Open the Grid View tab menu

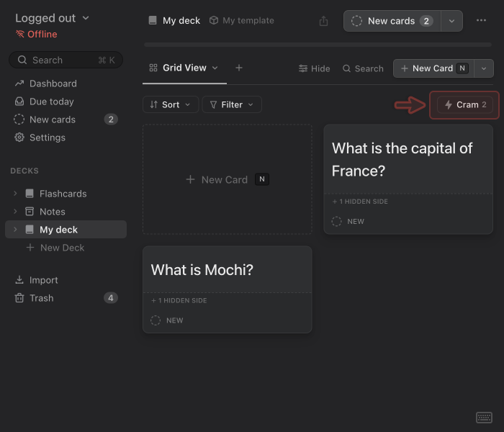(184, 68)
